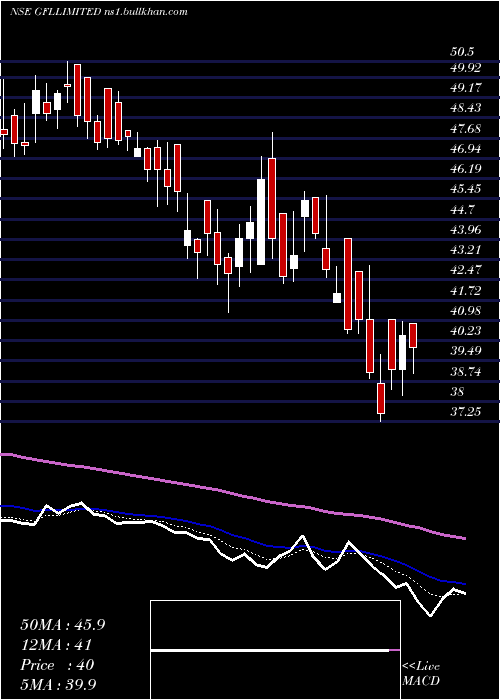Screen dimensions: 500x700
Task: Click the 42.47 price level label
Action: click(465, 270)
